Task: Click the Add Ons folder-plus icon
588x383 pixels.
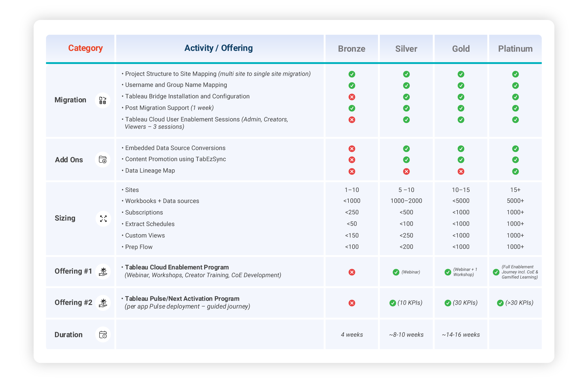Action: 103,160
